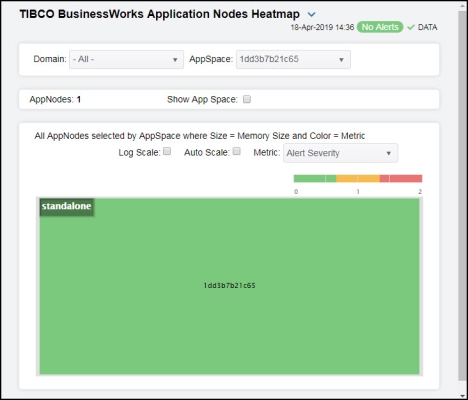Enable the Show App Space checkbox

(x=247, y=99)
